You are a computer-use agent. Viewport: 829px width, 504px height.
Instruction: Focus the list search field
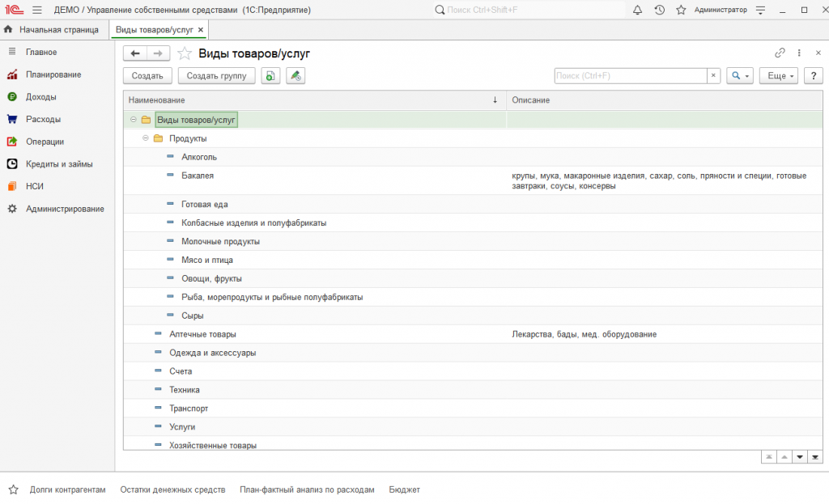click(631, 75)
